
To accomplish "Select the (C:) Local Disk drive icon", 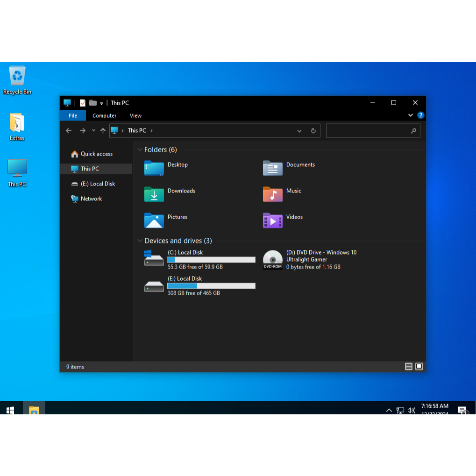I will point(154,258).
